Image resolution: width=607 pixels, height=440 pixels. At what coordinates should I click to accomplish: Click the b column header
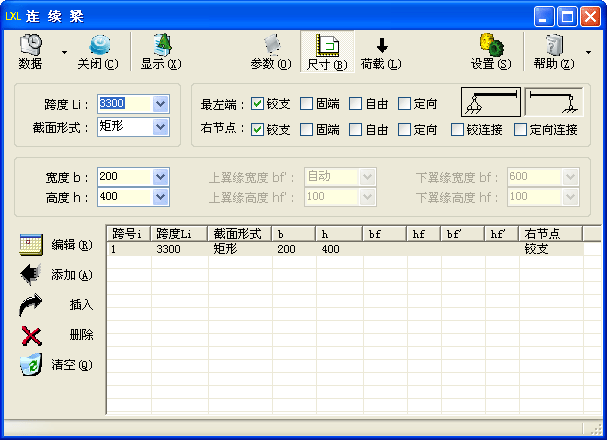pos(294,234)
